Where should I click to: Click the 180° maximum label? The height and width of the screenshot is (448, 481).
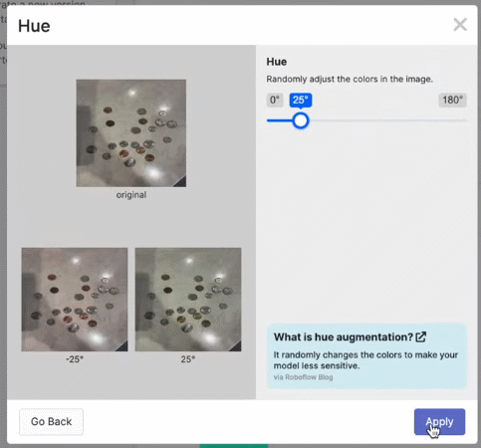tap(452, 100)
